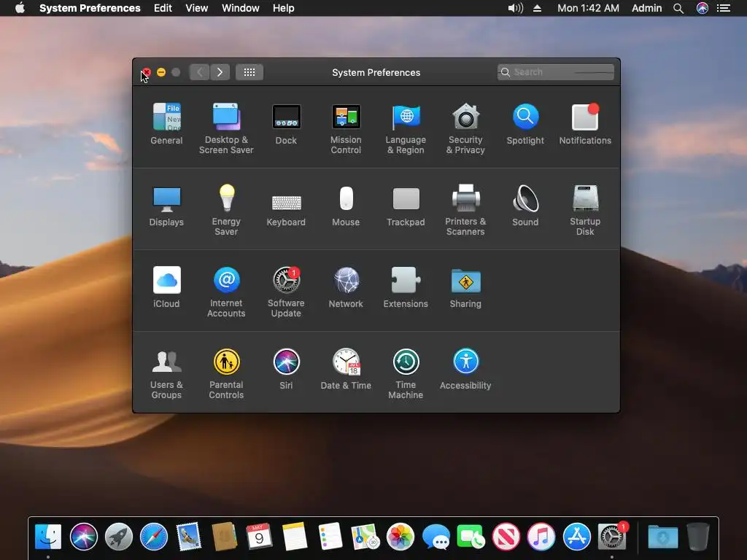Open the General preferences pane
This screenshot has width=747, height=560.
[x=166, y=123]
